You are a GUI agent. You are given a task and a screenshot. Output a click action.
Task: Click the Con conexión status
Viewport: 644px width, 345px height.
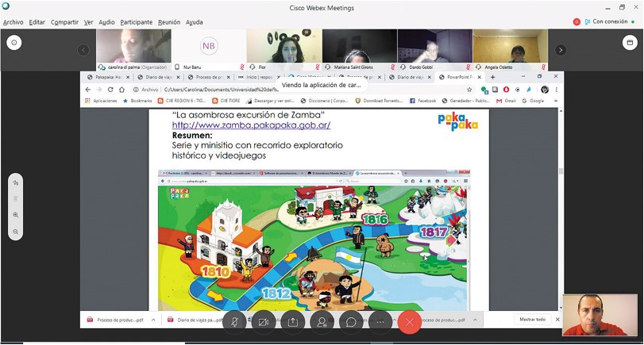pos(610,21)
